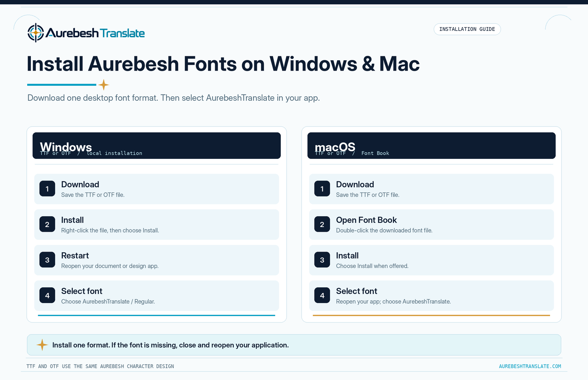
Task: Click the number 1 badge in the Windows card
Action: click(x=47, y=189)
